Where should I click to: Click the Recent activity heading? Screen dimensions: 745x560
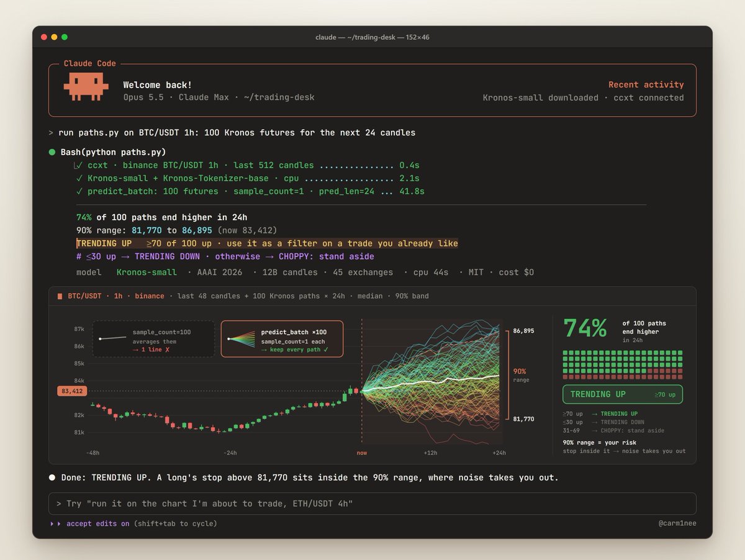coord(646,85)
